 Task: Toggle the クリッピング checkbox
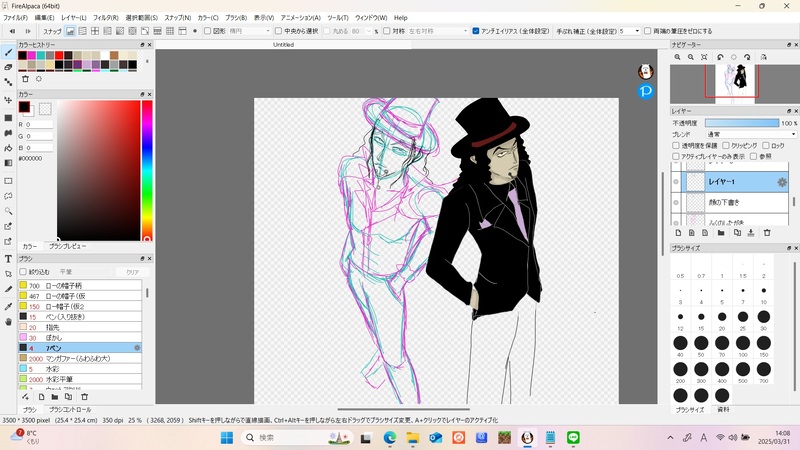pos(724,145)
